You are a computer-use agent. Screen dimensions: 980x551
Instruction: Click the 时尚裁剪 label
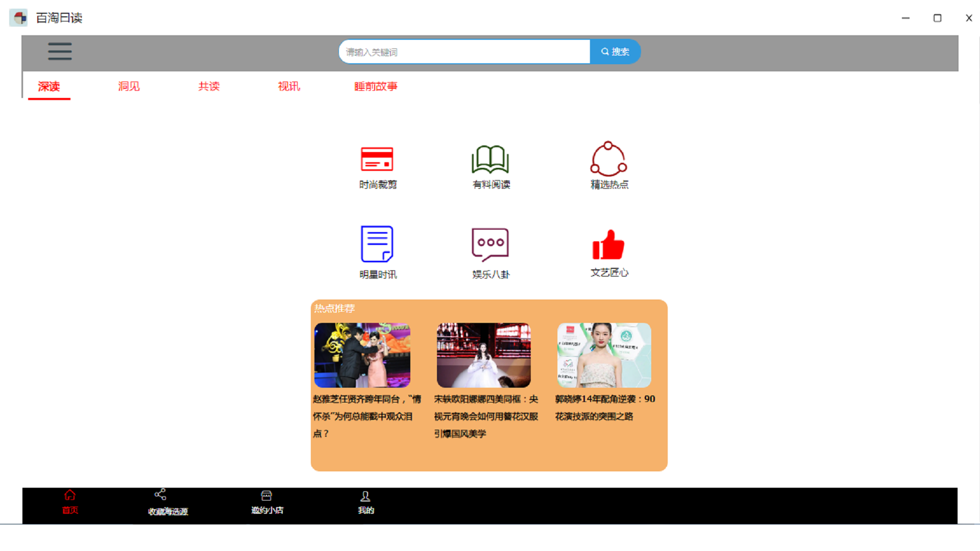(378, 185)
